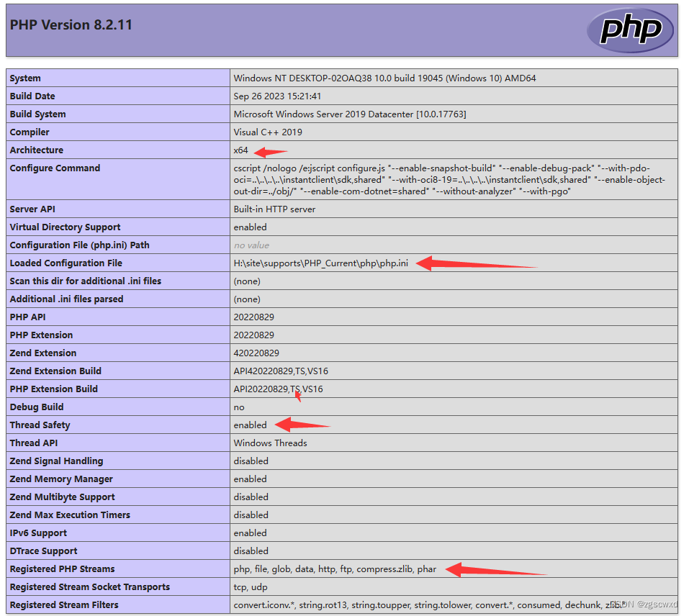This screenshot has width=689, height=616.
Task: Click the PHP Extension Build label
Action: 53,389
